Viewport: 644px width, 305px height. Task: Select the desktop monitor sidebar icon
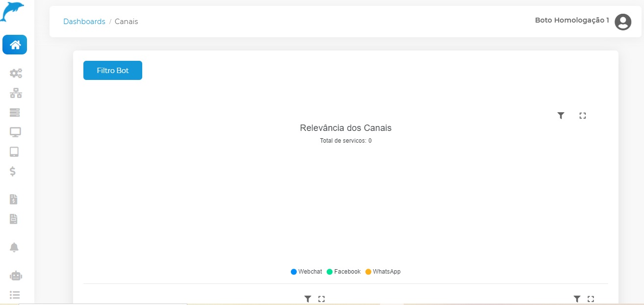tap(15, 132)
